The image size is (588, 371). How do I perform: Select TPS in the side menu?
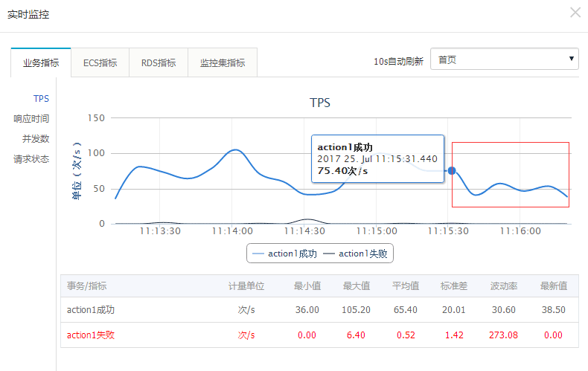click(x=41, y=99)
